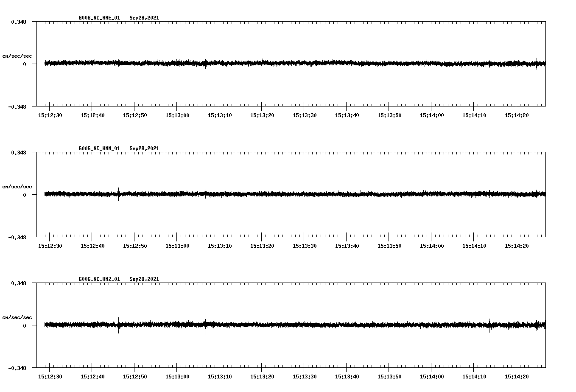Click the zero label on the HNN axis
This screenshot has height=392, width=576.
[x=25, y=195]
